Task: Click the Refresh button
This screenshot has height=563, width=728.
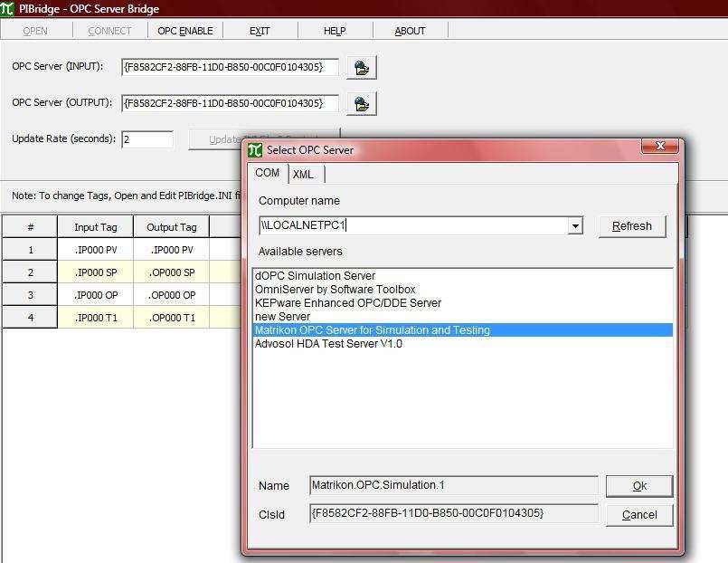Action: 632,226
